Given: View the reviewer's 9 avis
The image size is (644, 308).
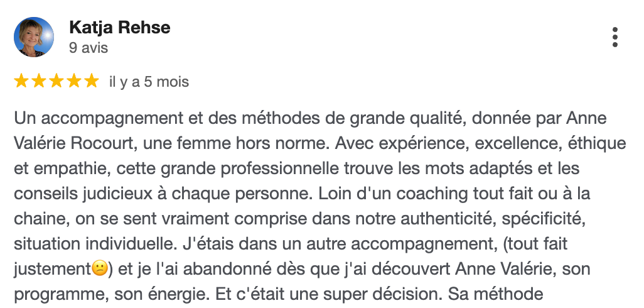Looking at the screenshot, I should click(x=89, y=48).
